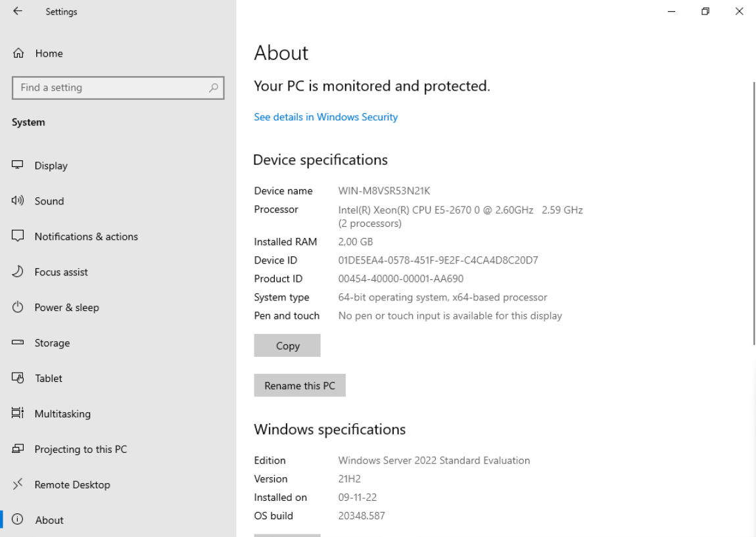This screenshot has height=537, width=756.
Task: Open Storage settings
Action: pyautogui.click(x=118, y=342)
